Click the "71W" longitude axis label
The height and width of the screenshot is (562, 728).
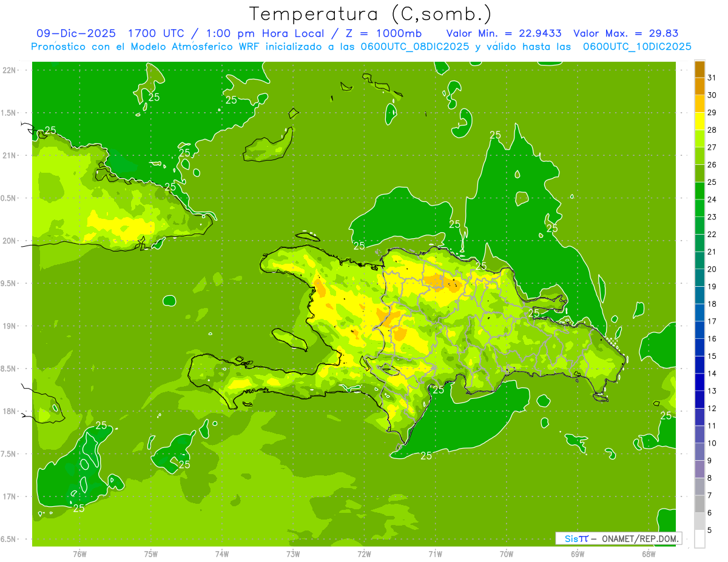pos(435,554)
